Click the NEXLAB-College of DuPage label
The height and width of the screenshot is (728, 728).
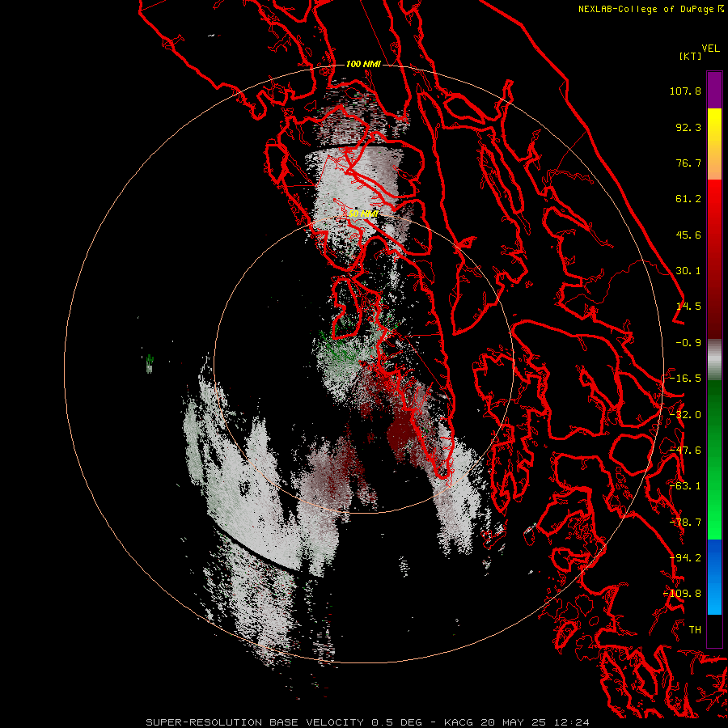pyautogui.click(x=646, y=9)
